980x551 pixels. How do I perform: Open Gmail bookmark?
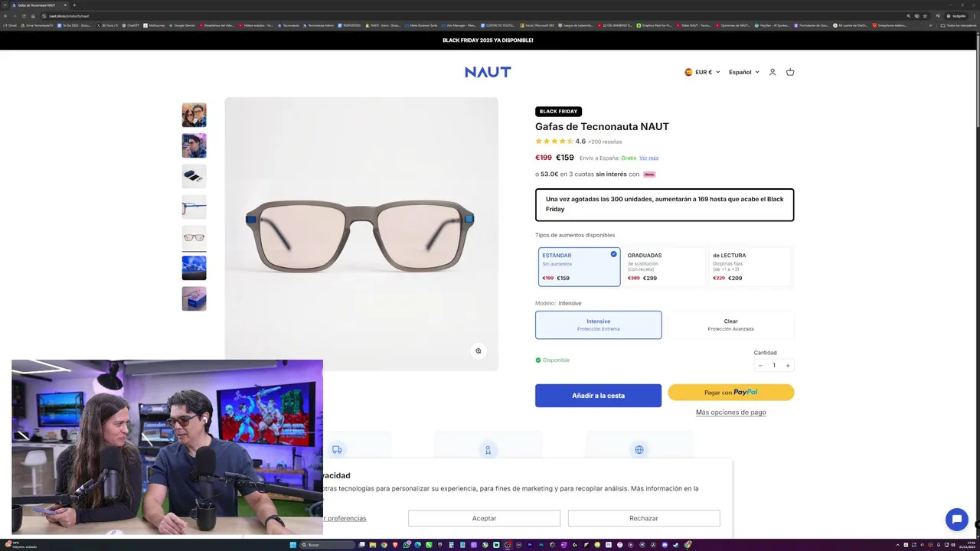point(10,25)
